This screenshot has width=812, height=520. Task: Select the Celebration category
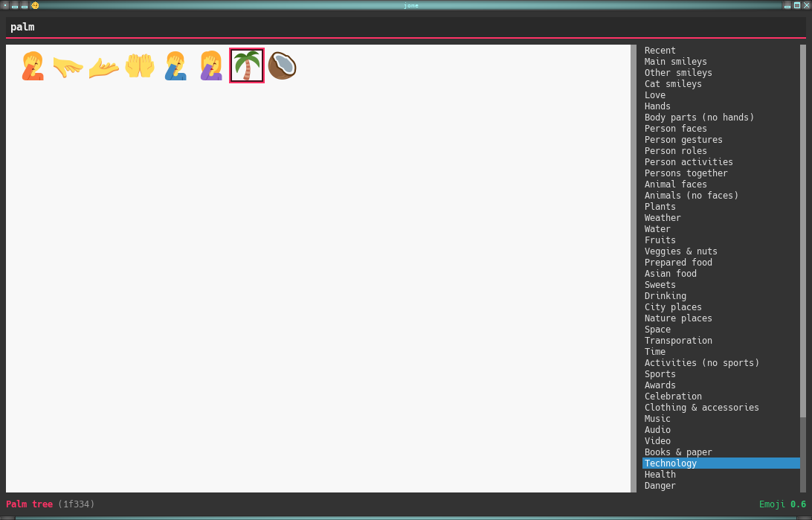tap(721, 396)
